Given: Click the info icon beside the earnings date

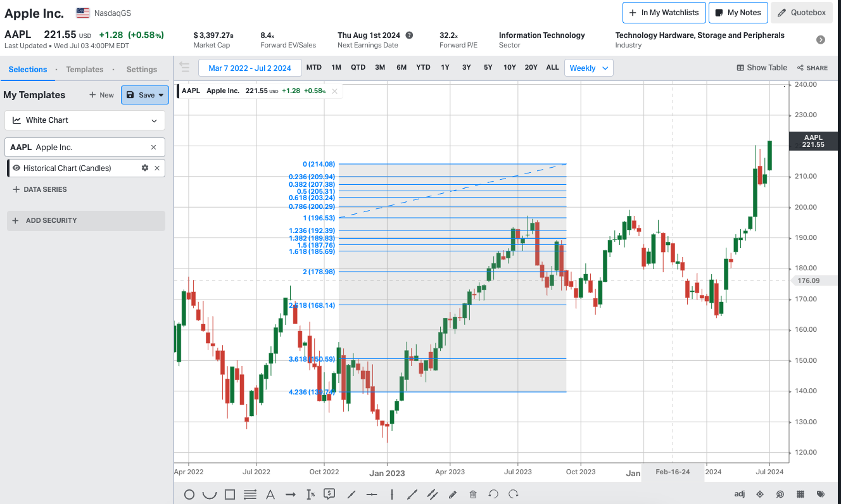Looking at the screenshot, I should tap(409, 35).
